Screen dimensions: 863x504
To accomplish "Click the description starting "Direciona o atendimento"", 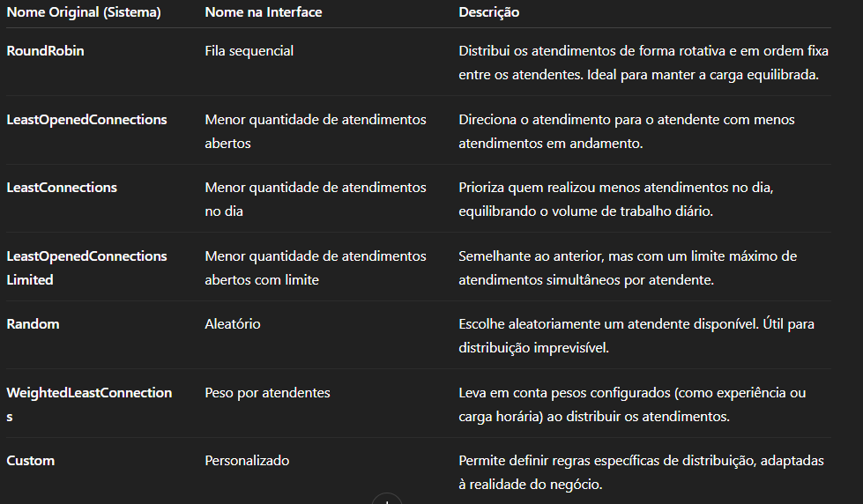I will point(626,131).
